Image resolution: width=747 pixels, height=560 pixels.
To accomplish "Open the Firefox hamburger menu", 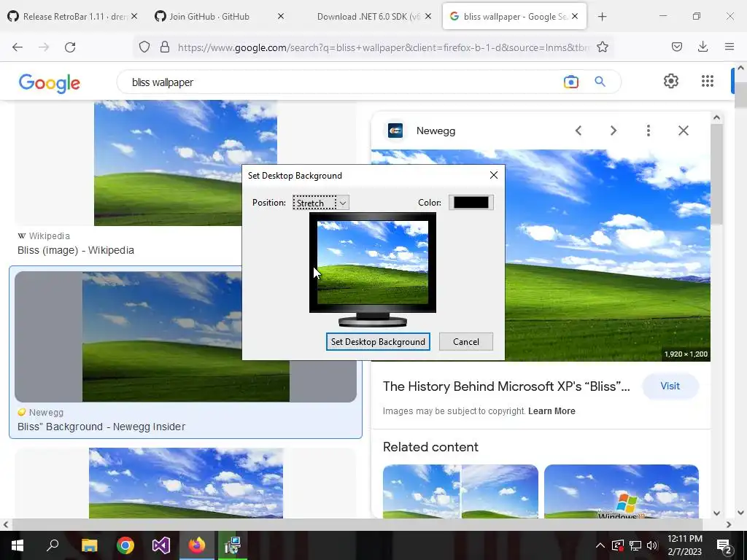I will tap(729, 47).
